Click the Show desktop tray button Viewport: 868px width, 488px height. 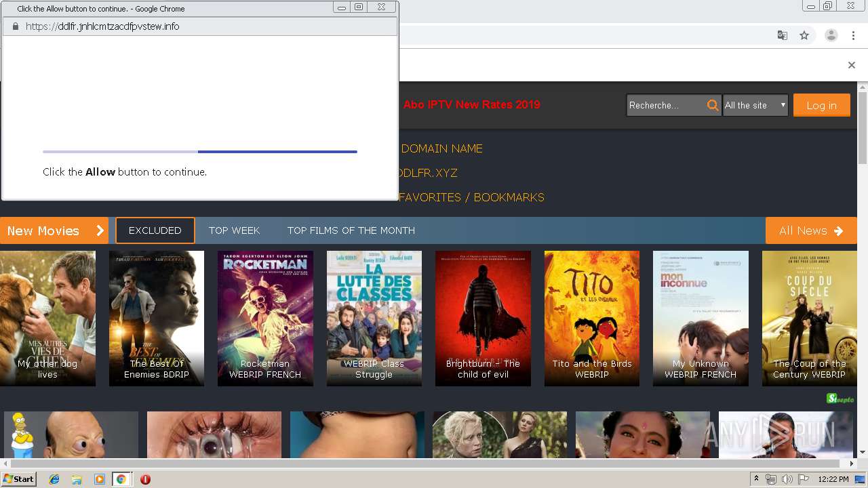click(x=861, y=479)
